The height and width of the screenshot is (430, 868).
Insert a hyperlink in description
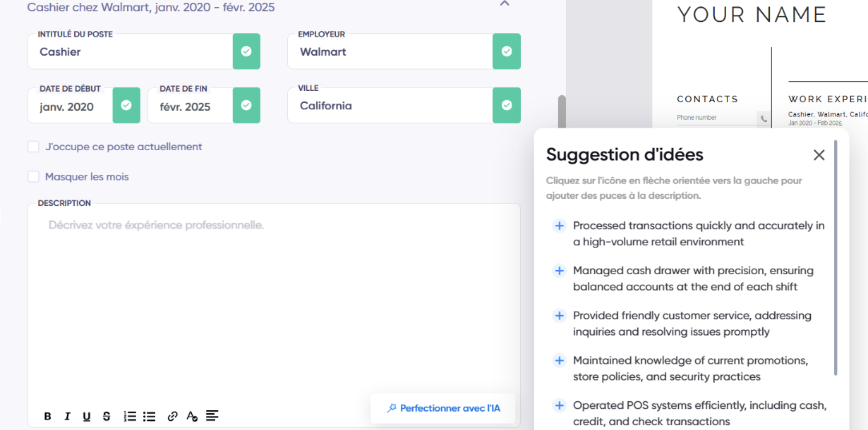coord(172,417)
